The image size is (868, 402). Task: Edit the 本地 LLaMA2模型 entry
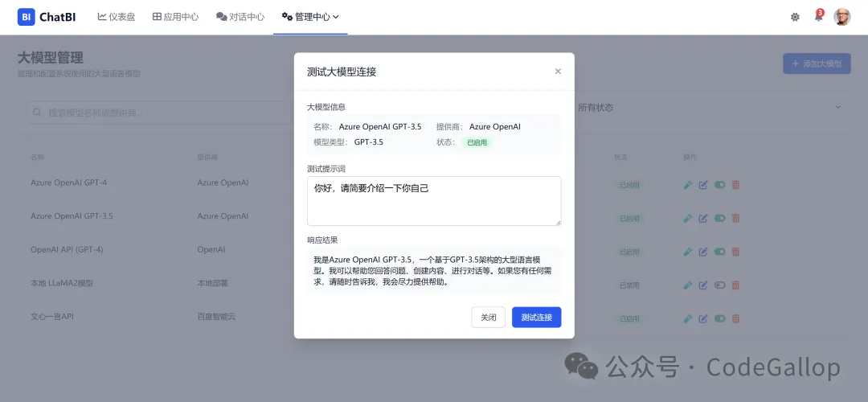703,285
